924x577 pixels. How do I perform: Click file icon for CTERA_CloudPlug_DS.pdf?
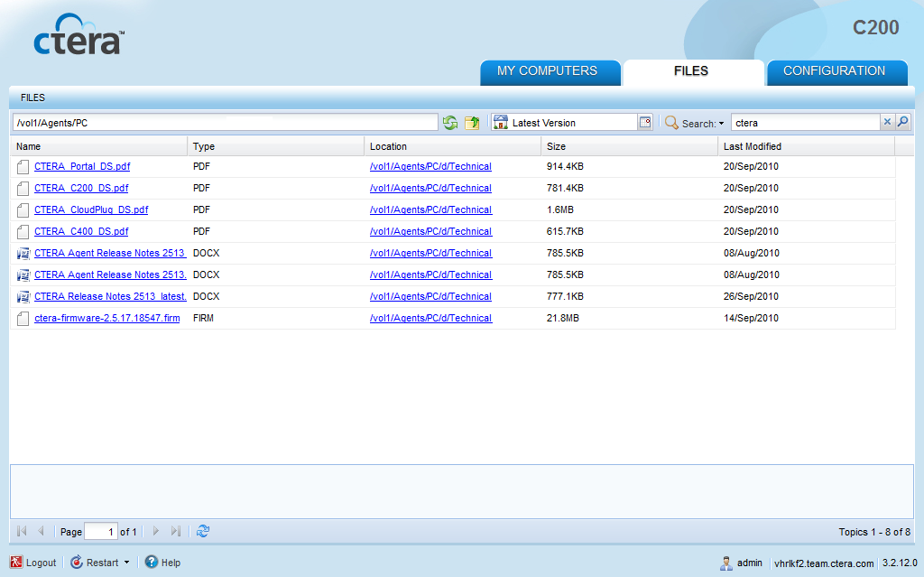click(x=23, y=210)
